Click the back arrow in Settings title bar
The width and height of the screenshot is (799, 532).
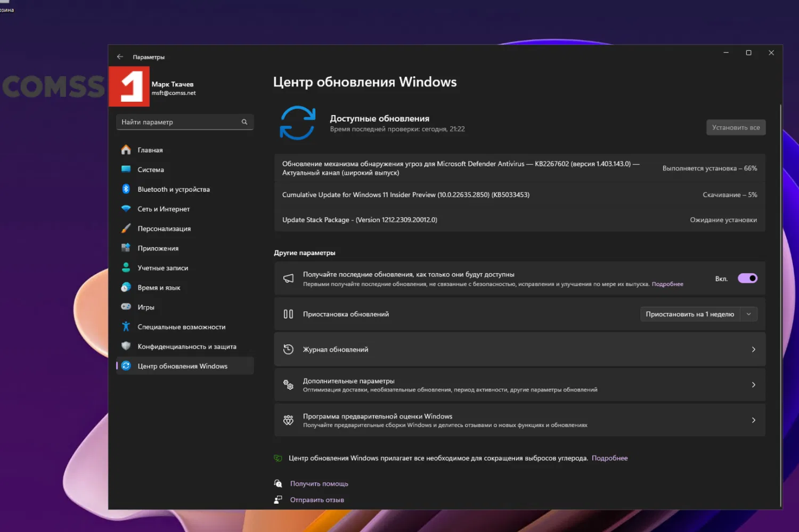[x=120, y=57]
